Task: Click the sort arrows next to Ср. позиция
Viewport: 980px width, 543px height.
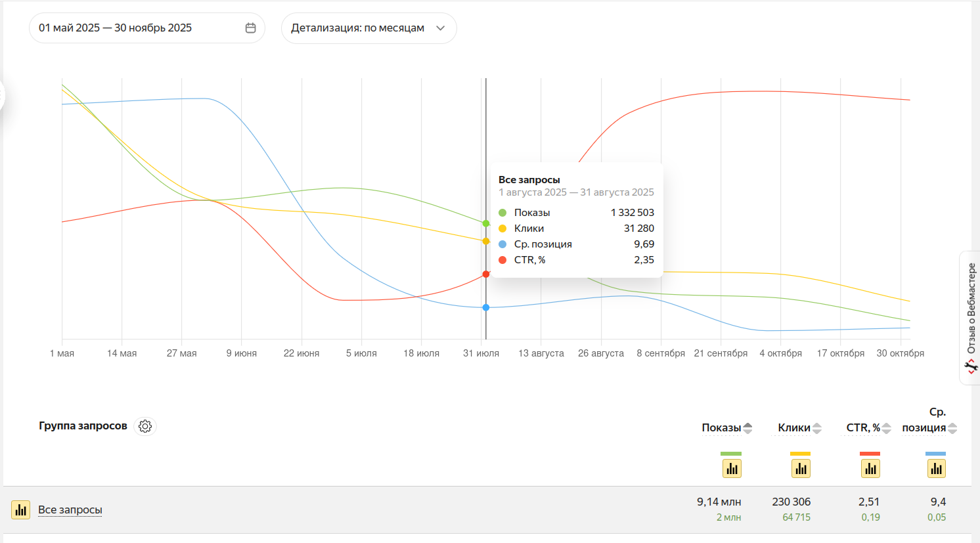Action: [x=952, y=428]
